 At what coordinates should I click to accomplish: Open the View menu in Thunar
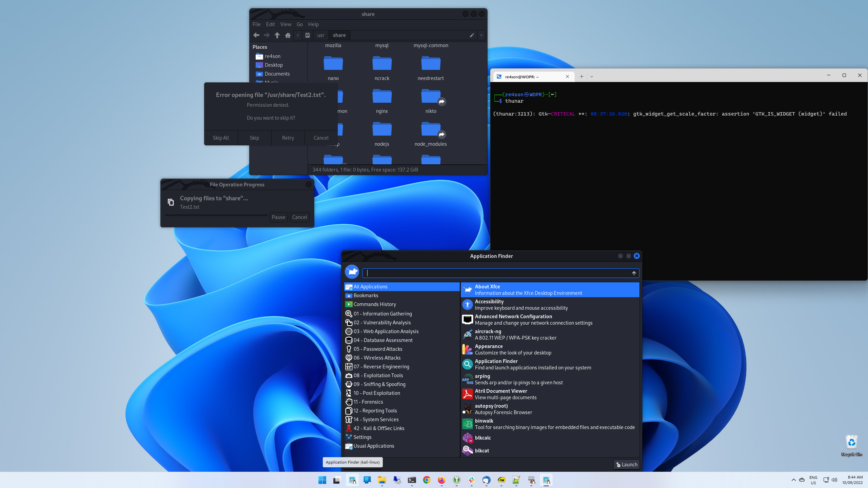click(285, 24)
